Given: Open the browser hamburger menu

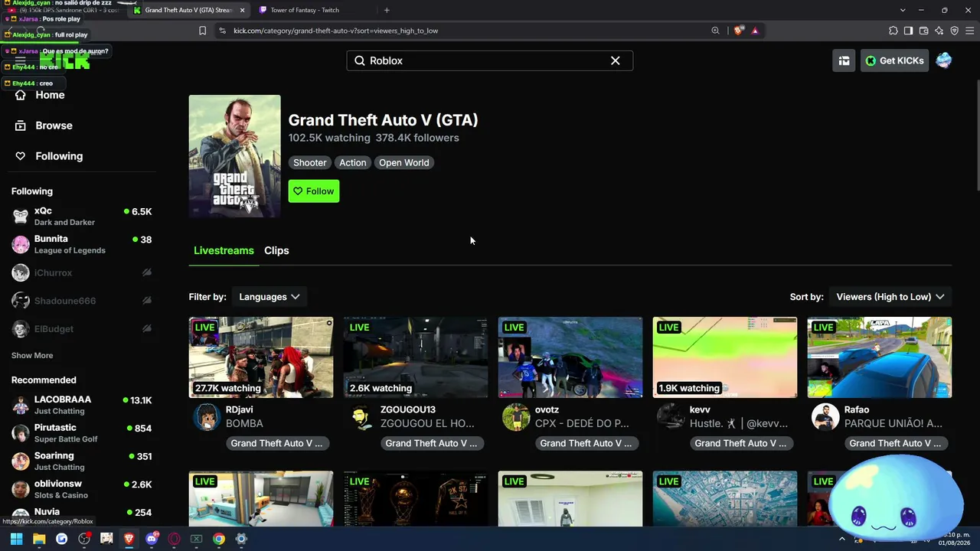Looking at the screenshot, I should click(970, 31).
